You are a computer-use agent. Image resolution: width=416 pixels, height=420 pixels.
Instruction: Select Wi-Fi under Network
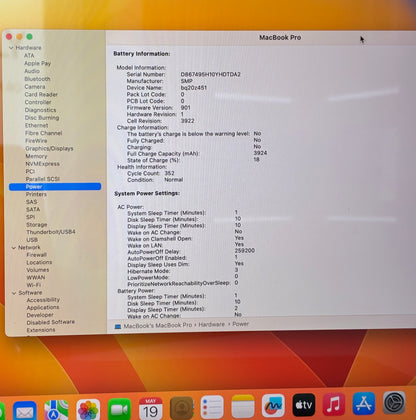coord(34,285)
